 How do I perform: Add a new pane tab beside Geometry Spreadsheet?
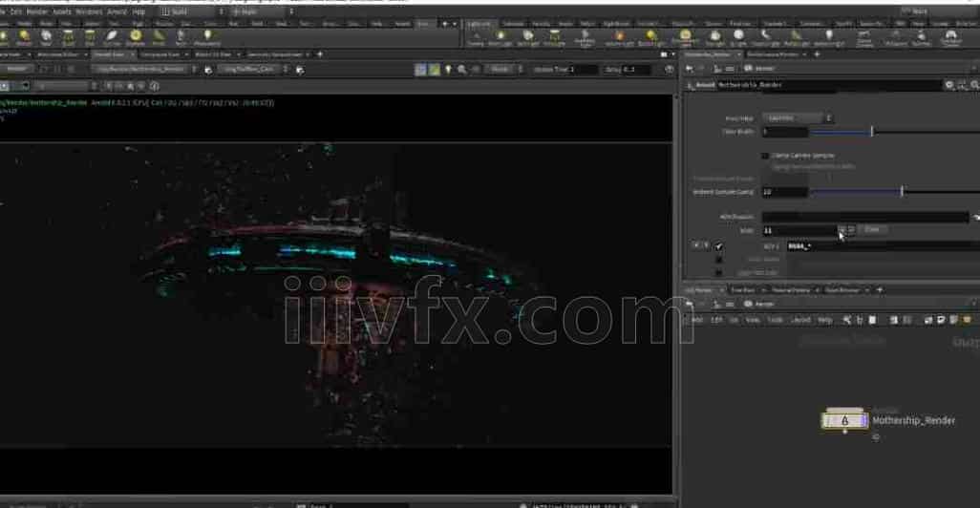[320, 54]
